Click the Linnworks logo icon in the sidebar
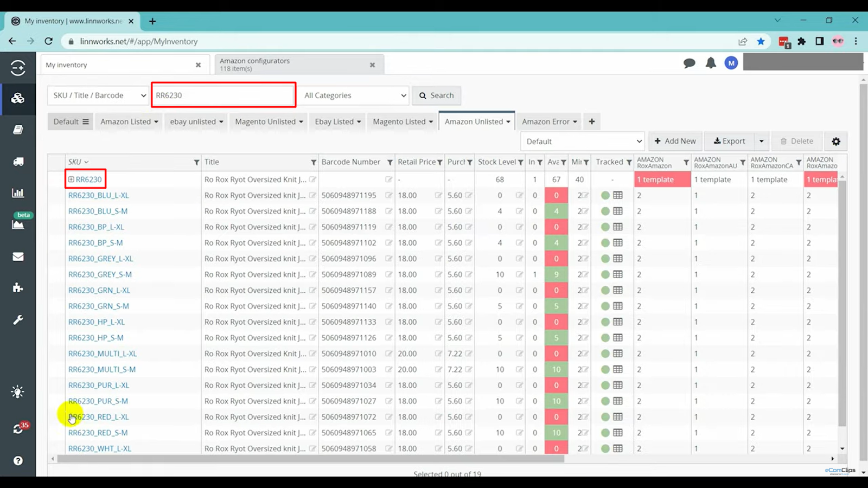 (18, 68)
